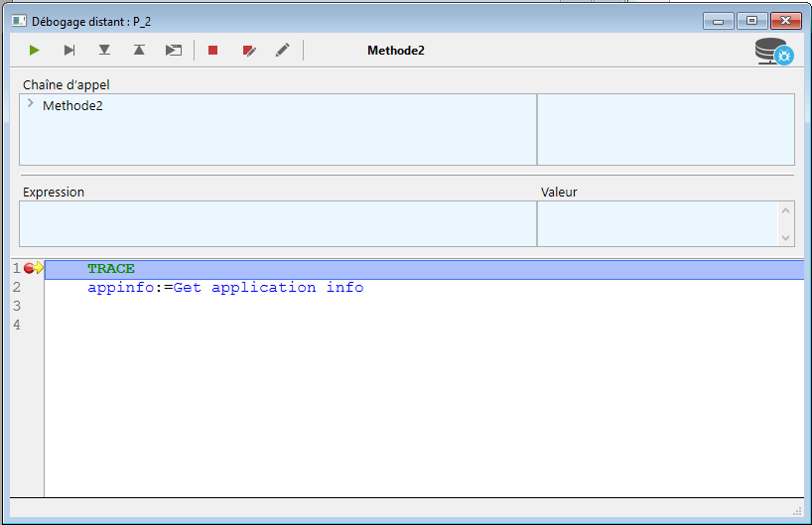
Task: Click the Valeur pane scroll down arrow
Action: (786, 237)
